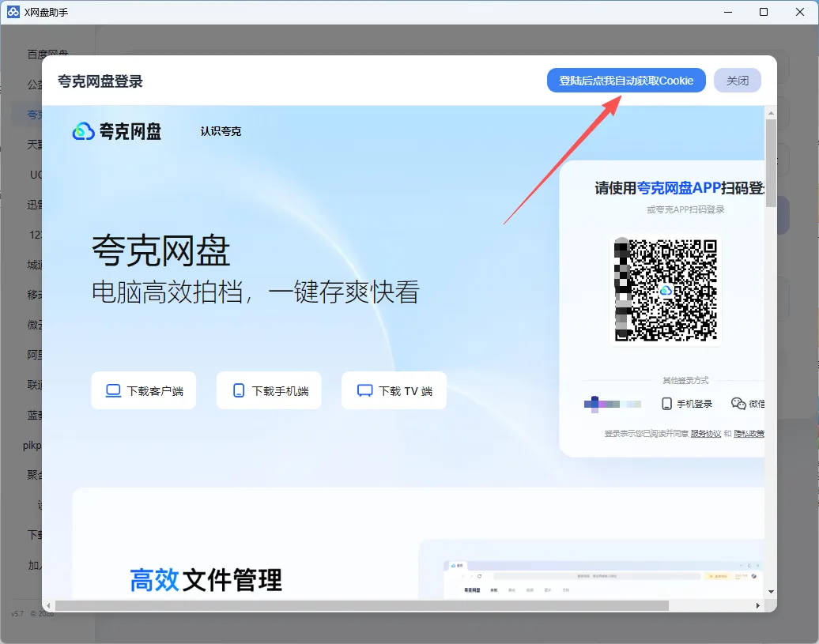Image resolution: width=819 pixels, height=644 pixels.
Task: Click the 其他登录方式 label
Action: coord(685,380)
